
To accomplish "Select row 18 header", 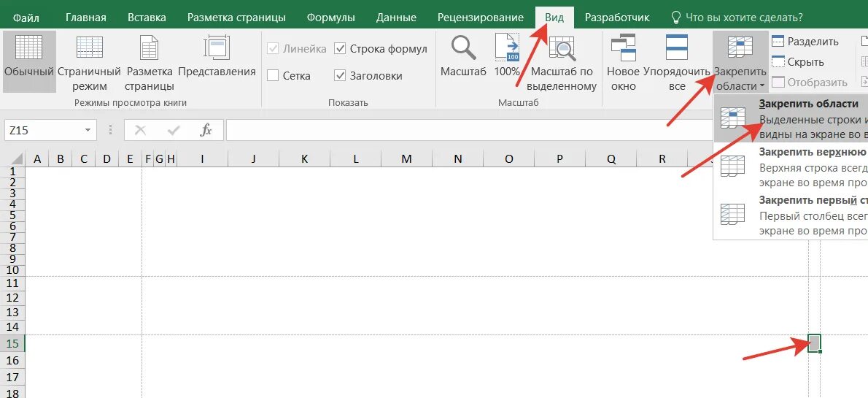I will click(12, 392).
